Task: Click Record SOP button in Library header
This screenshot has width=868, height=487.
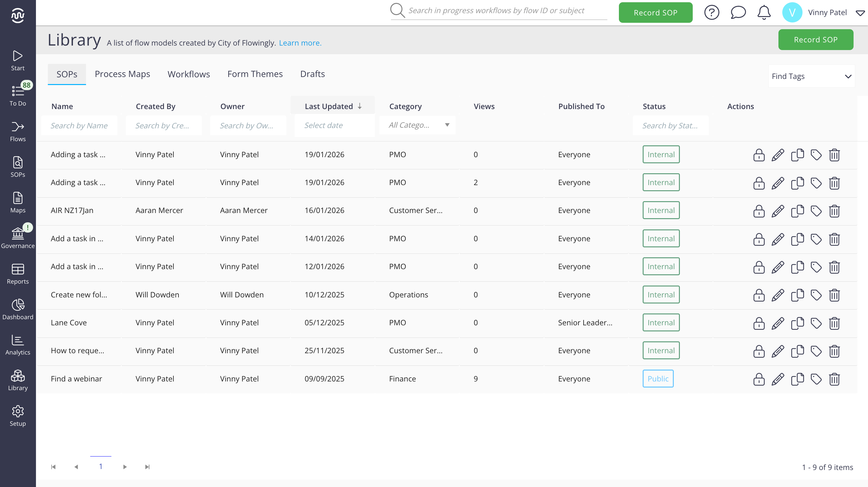Action: (x=815, y=39)
